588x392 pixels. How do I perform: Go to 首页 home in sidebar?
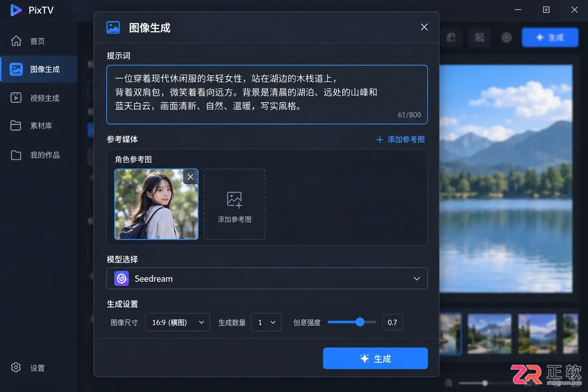tap(38, 41)
